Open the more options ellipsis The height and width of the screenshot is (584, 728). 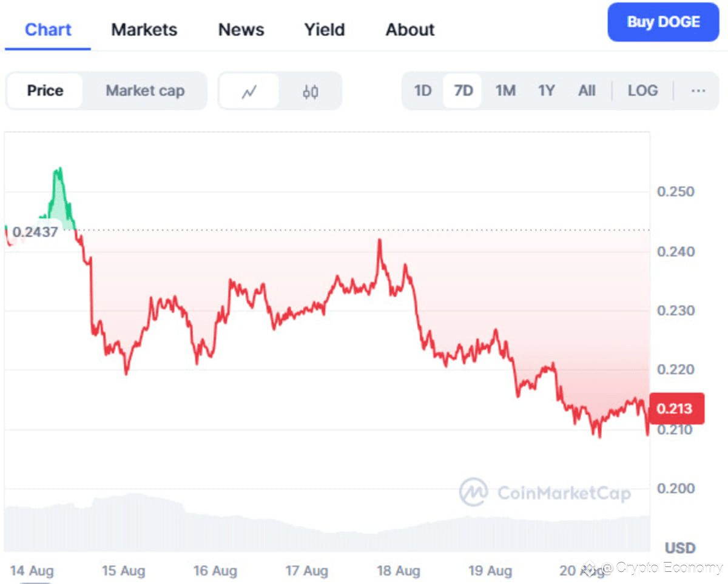point(698,91)
